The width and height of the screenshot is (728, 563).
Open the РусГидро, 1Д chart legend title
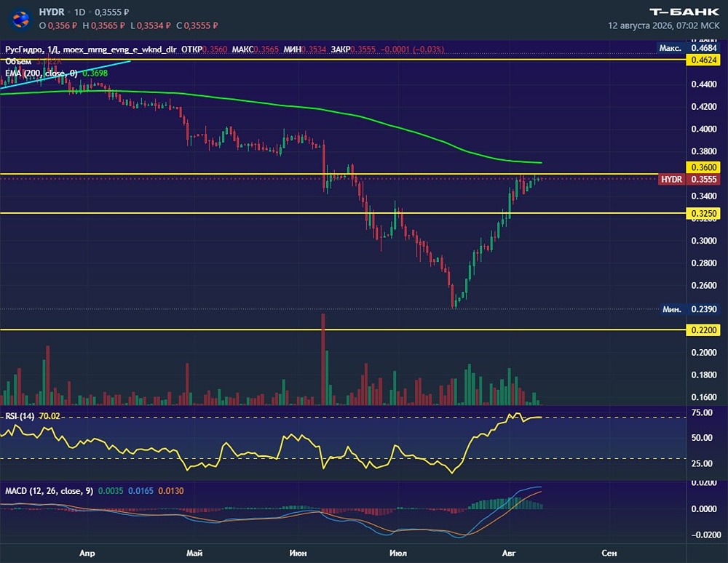pos(91,49)
